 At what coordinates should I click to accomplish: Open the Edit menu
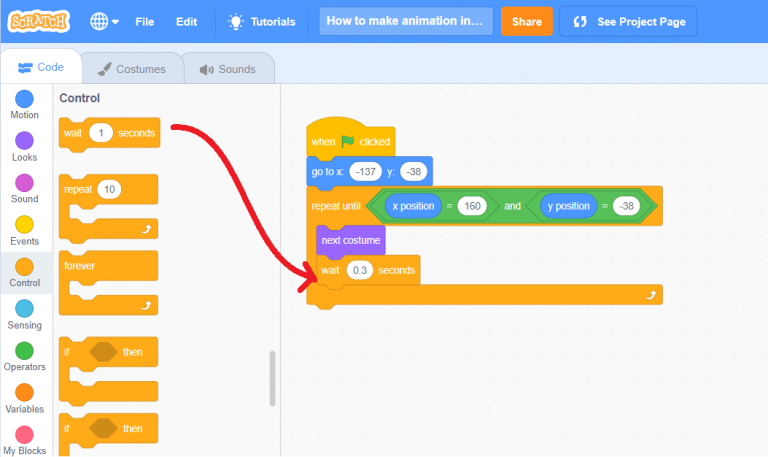coord(186,21)
